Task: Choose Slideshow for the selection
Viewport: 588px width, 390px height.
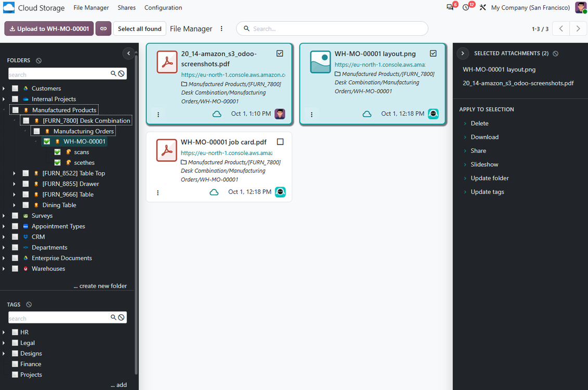Action: click(x=484, y=164)
